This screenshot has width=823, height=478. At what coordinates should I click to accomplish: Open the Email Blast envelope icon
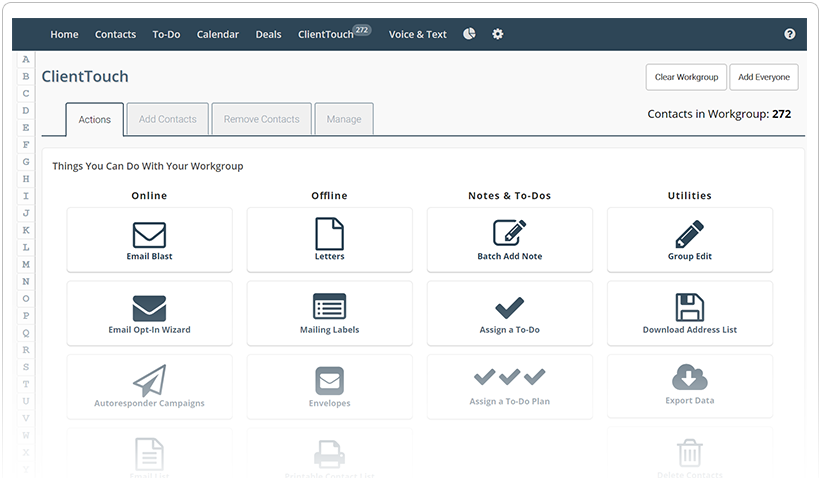click(149, 235)
